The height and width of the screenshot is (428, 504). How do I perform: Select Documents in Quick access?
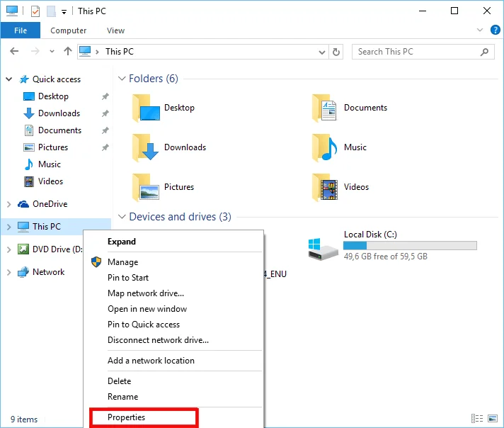59,130
